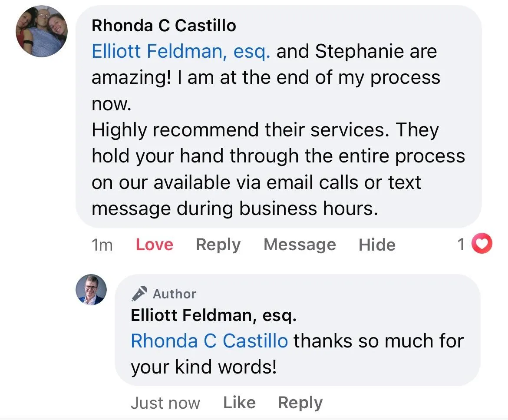The height and width of the screenshot is (420, 508).
Task: Toggle the Love reaction on Rhonda's comment
Action: (154, 245)
